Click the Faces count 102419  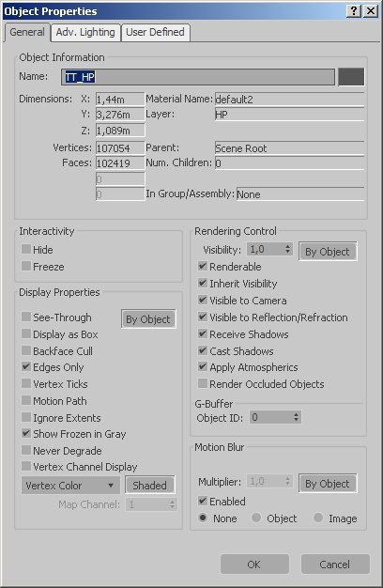pyautogui.click(x=120, y=163)
